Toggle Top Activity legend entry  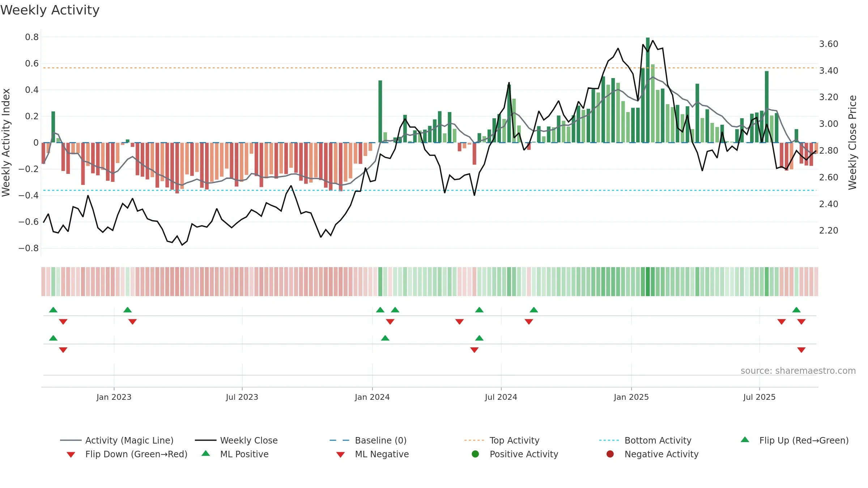coord(502,440)
